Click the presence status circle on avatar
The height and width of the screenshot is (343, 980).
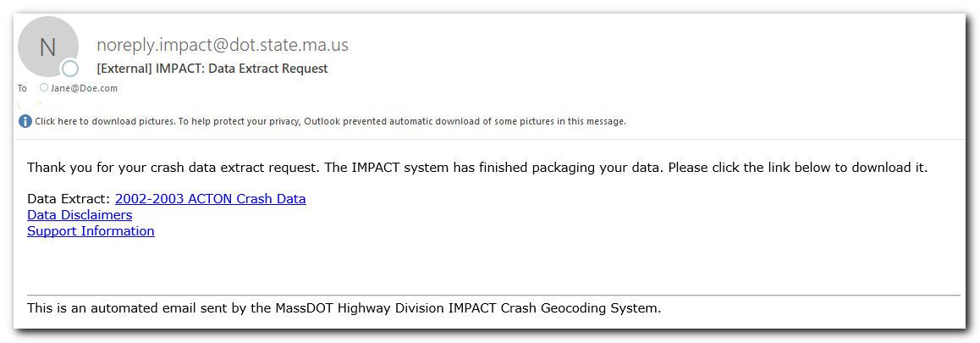tap(70, 69)
